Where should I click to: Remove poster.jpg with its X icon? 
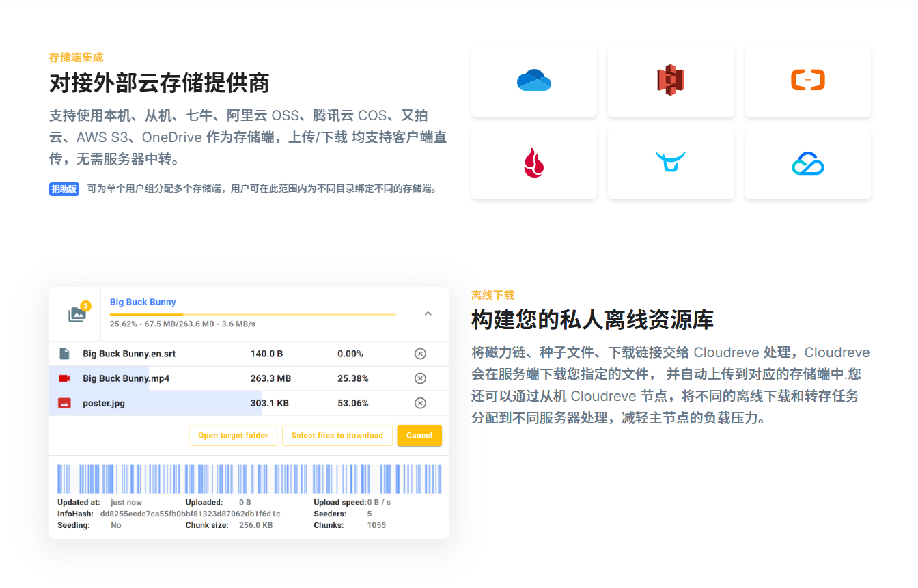tap(421, 403)
